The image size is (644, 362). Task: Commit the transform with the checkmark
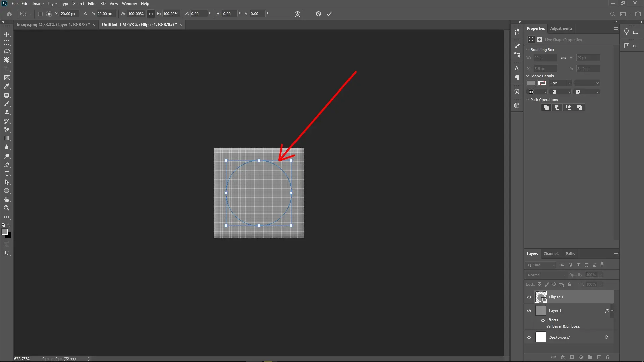(x=329, y=14)
